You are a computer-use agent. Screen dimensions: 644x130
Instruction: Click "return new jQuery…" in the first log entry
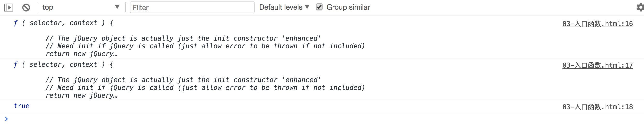(81, 54)
